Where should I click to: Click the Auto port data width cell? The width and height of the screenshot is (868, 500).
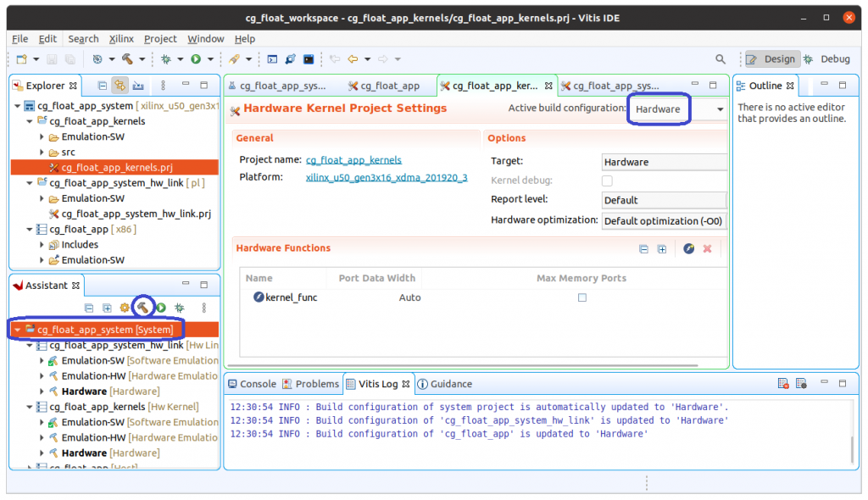(409, 298)
